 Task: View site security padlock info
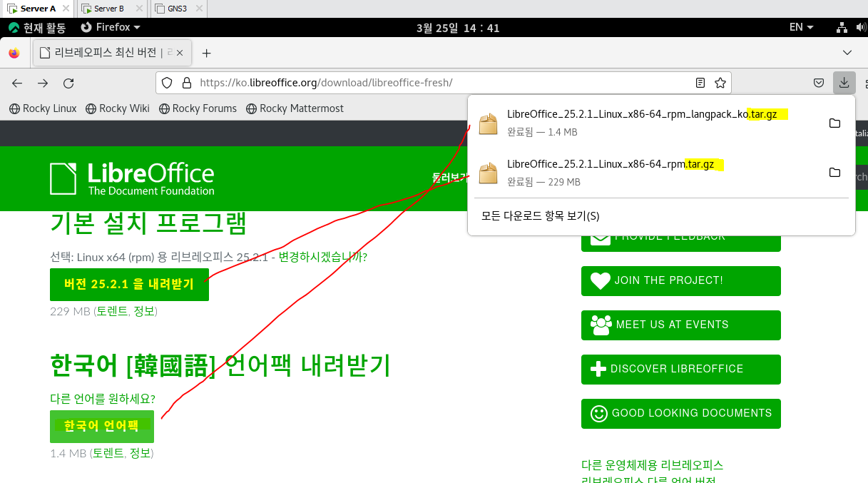coord(186,83)
